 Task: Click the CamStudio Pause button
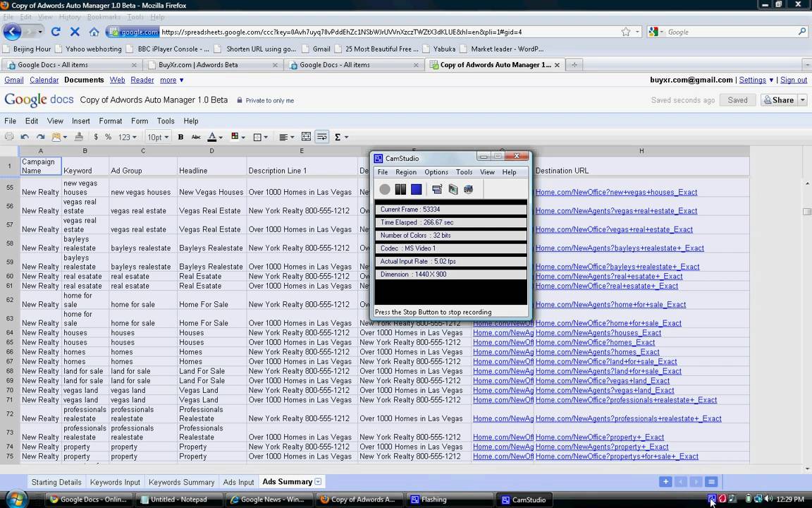coord(400,189)
